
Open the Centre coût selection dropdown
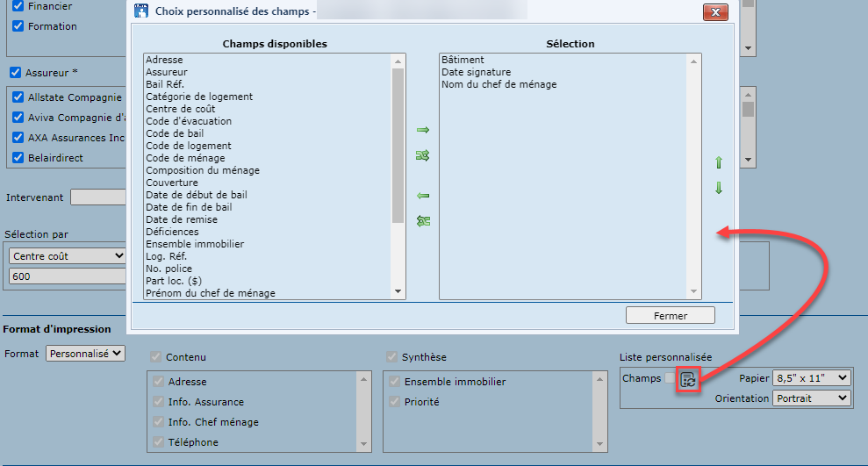[68, 255]
